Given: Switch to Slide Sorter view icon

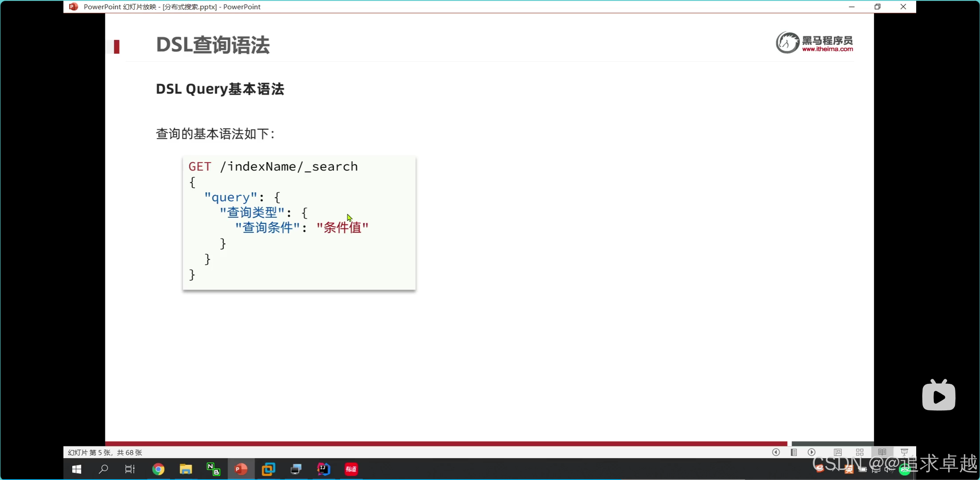Looking at the screenshot, I should (x=860, y=452).
